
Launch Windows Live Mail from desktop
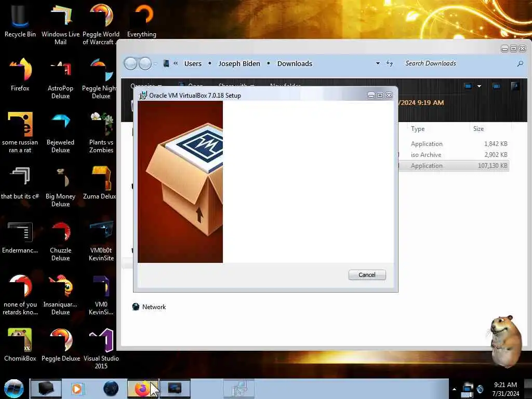pos(60,24)
